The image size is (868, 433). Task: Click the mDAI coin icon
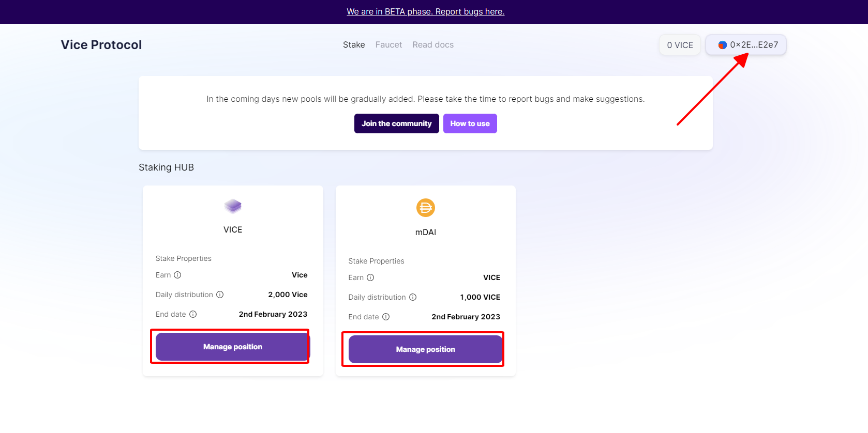pos(425,208)
